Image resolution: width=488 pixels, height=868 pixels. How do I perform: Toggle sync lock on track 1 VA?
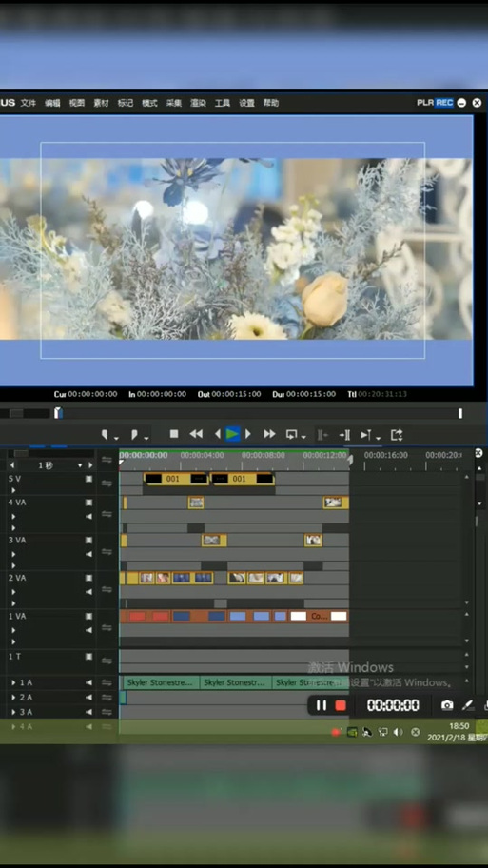[x=107, y=628]
